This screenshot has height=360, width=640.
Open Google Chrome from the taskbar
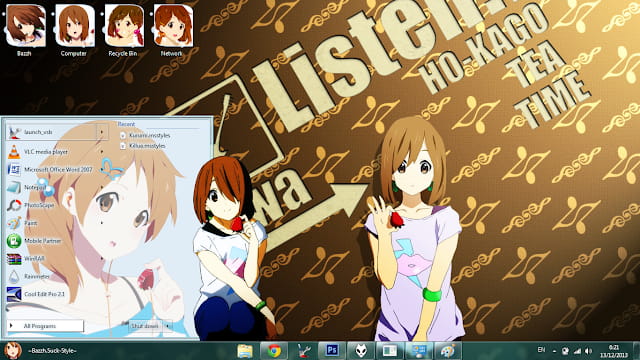click(x=274, y=351)
